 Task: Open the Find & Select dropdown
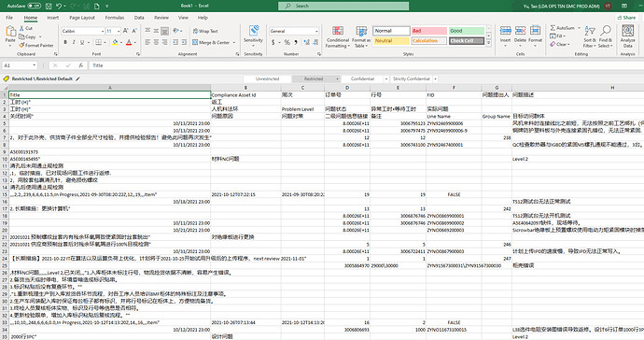tap(605, 36)
